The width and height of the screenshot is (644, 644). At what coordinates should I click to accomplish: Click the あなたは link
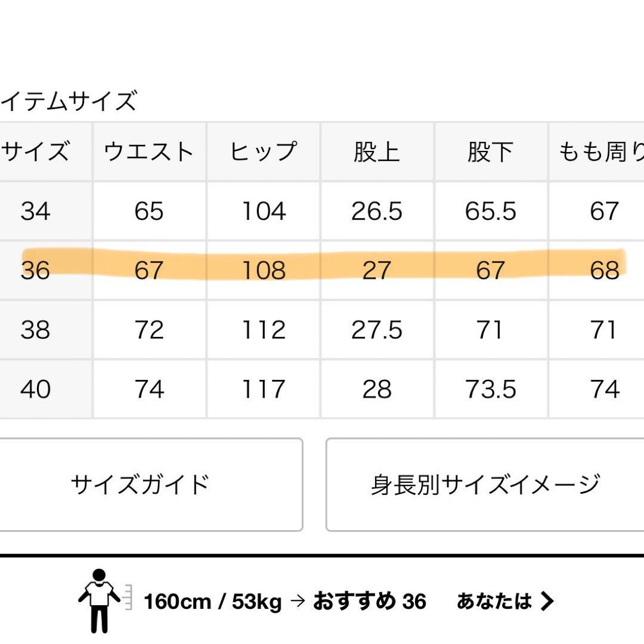coord(494,601)
